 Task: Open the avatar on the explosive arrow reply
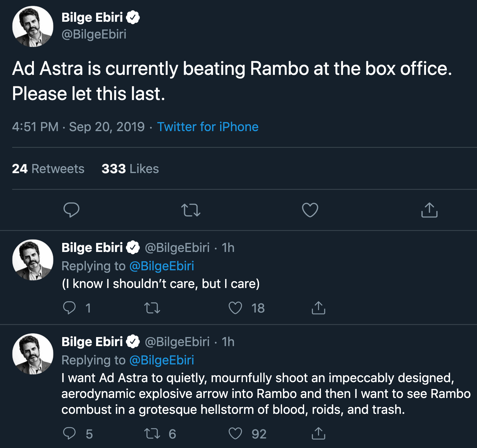click(x=33, y=354)
